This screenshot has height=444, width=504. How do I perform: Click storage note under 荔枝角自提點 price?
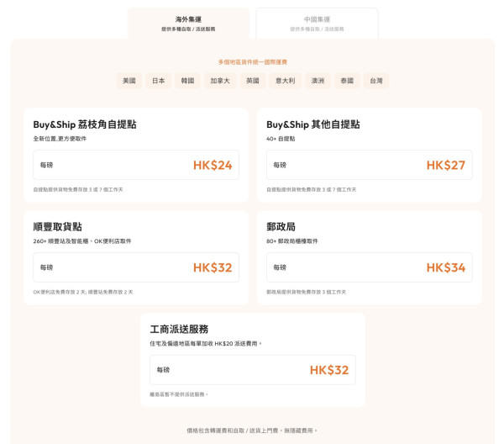(x=78, y=189)
